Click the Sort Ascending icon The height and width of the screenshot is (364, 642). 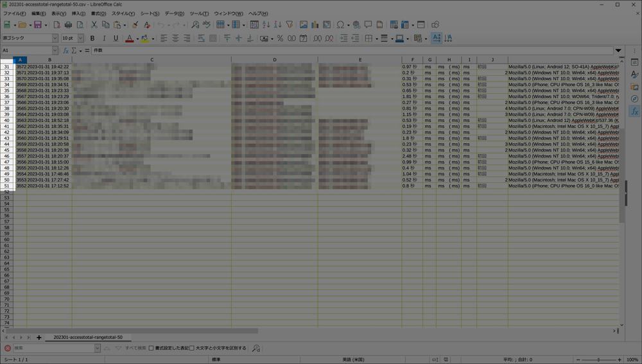coord(266,25)
